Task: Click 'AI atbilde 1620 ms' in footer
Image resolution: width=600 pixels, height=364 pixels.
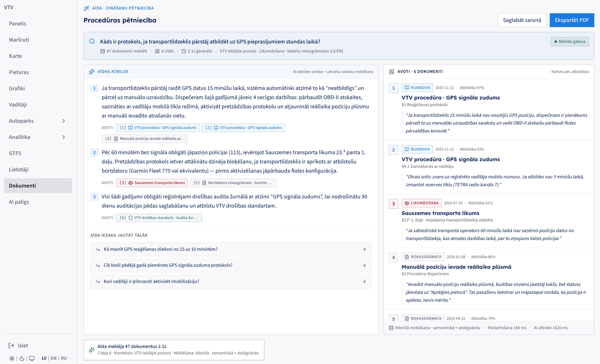Action: point(551,328)
